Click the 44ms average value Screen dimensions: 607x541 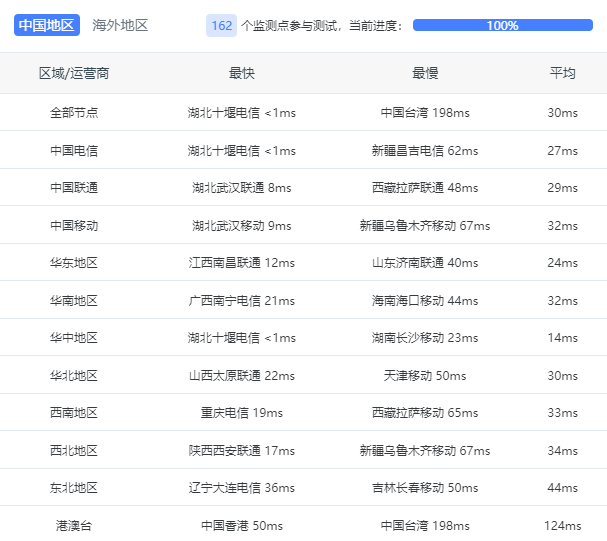(x=562, y=488)
